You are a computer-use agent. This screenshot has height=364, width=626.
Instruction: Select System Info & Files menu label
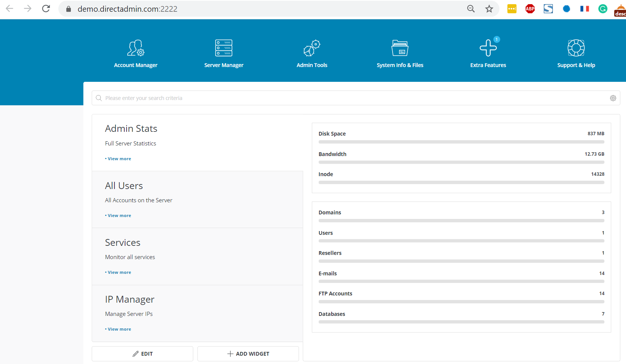pyautogui.click(x=400, y=65)
